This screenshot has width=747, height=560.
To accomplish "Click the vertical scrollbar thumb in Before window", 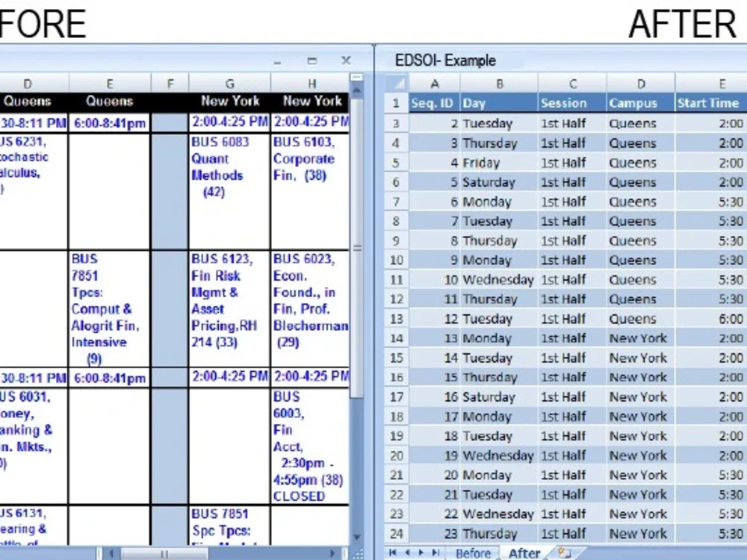I will pos(357,248).
